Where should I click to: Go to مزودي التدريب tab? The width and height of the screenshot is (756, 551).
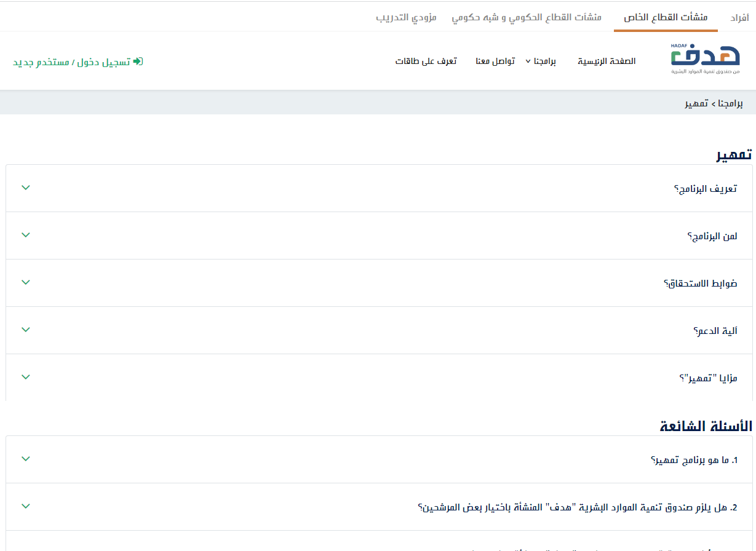coord(406,17)
